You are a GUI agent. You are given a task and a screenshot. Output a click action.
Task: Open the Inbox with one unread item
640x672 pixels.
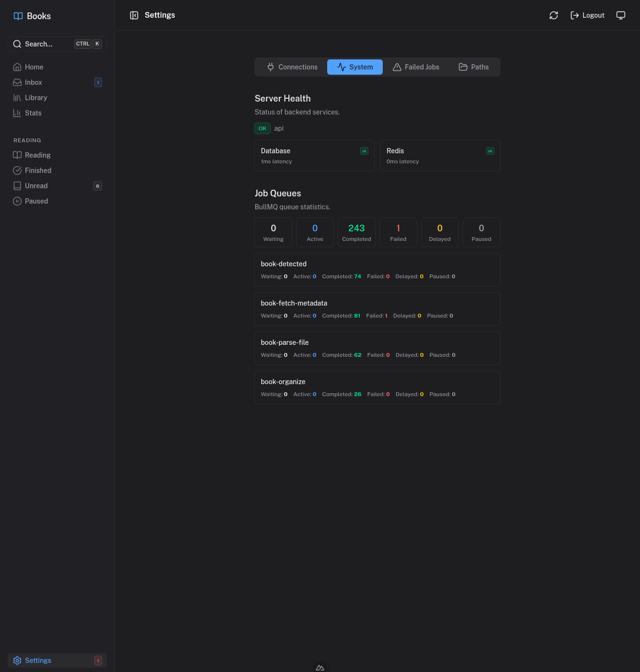pyautogui.click(x=33, y=82)
